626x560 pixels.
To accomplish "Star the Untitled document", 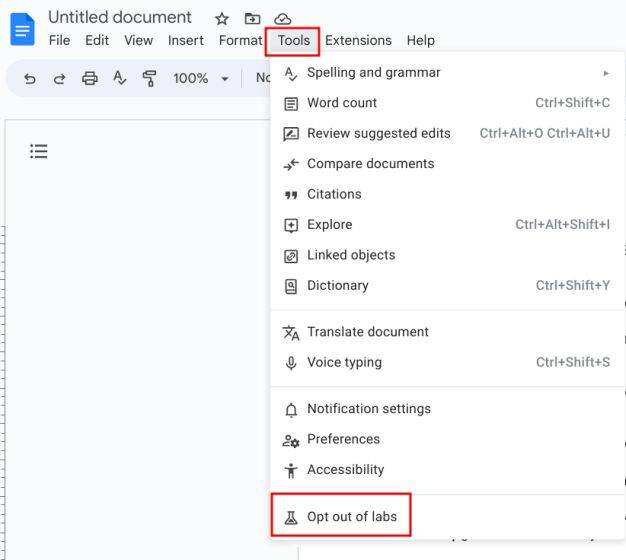I will pyautogui.click(x=222, y=19).
